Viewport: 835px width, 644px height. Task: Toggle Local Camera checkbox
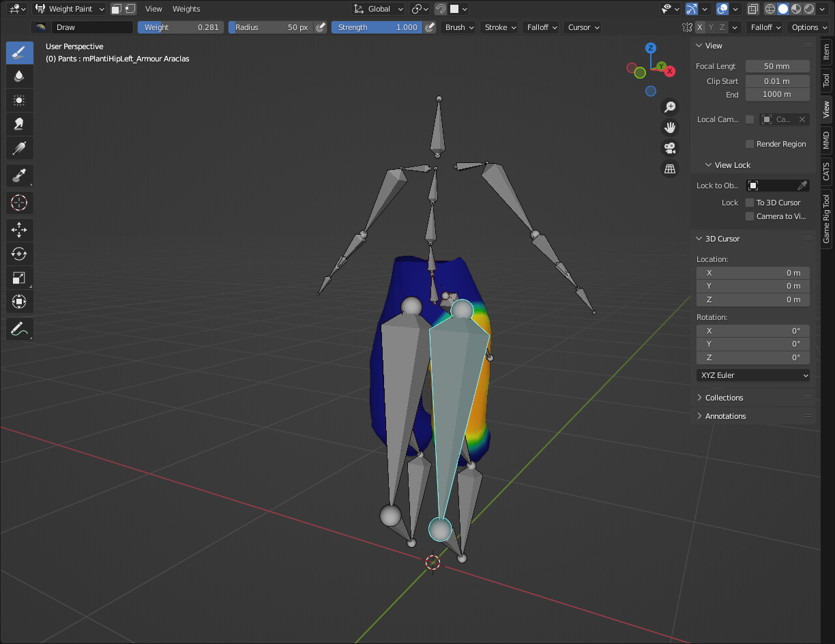pyautogui.click(x=750, y=119)
